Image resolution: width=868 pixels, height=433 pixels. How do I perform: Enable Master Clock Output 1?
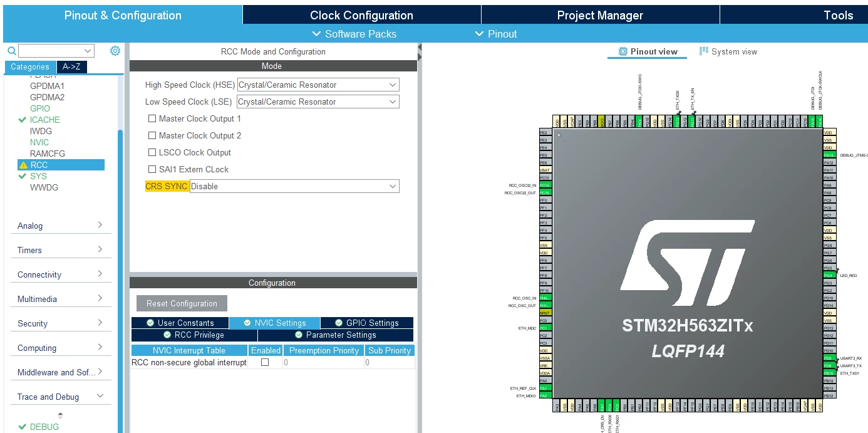152,118
